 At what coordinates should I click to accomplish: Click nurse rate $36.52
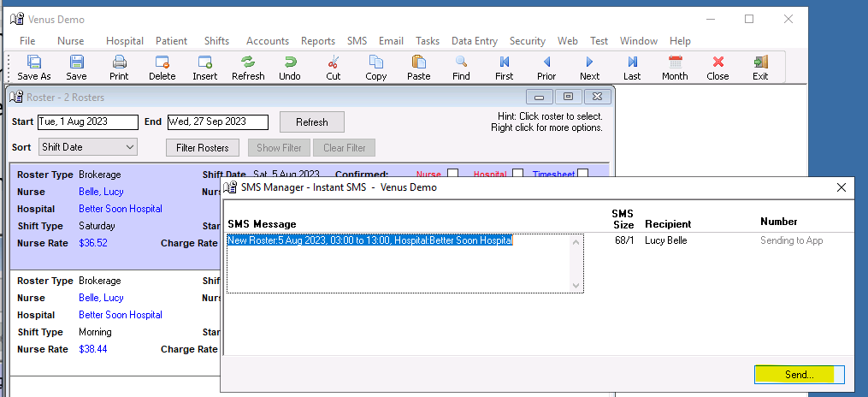click(93, 243)
